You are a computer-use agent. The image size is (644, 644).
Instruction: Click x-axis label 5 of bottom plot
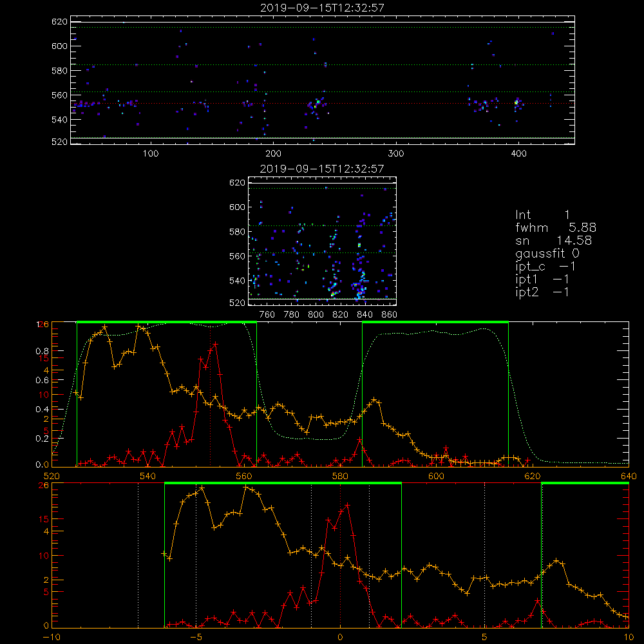485,637
